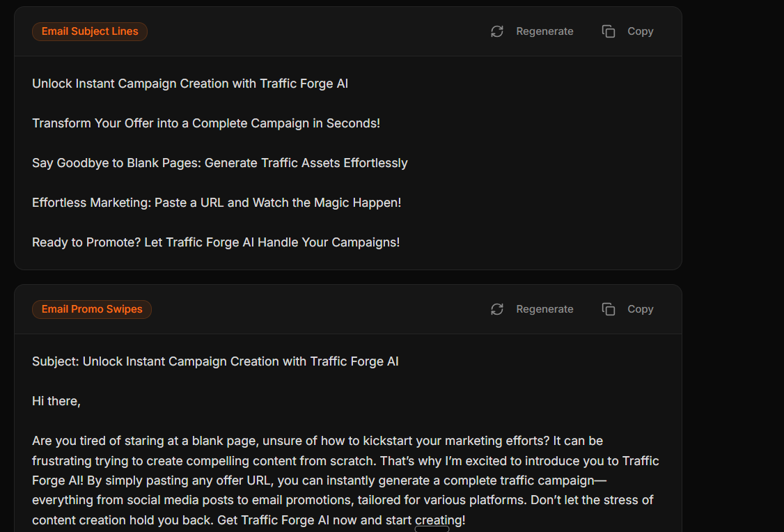Click 'Ready to Promote?' subject line
Image resolution: width=784 pixels, height=532 pixels.
(x=216, y=242)
